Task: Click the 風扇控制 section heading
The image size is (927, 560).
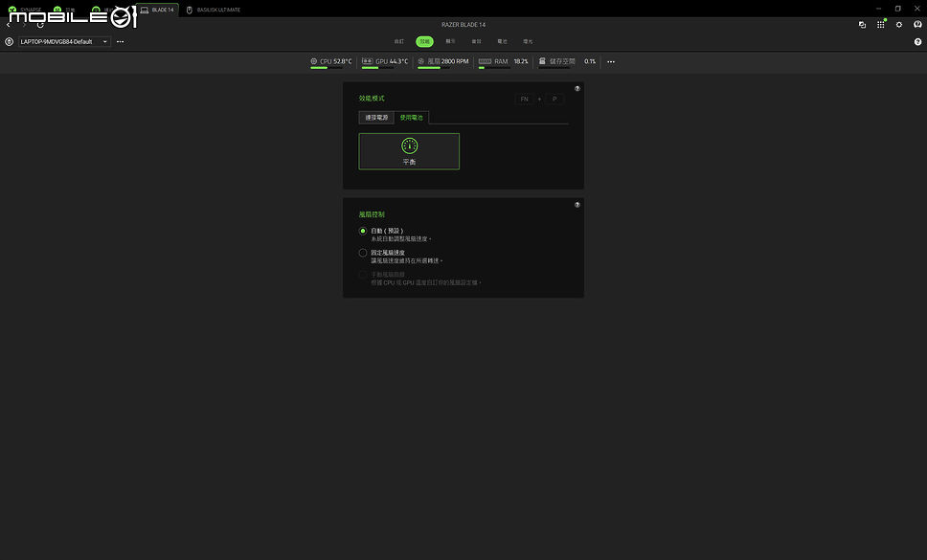Action: (x=372, y=214)
